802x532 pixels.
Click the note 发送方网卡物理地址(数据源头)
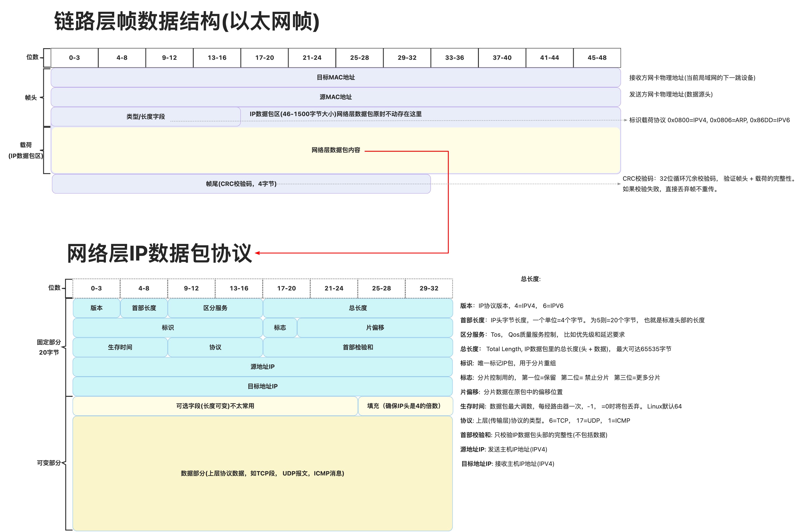[x=671, y=94]
